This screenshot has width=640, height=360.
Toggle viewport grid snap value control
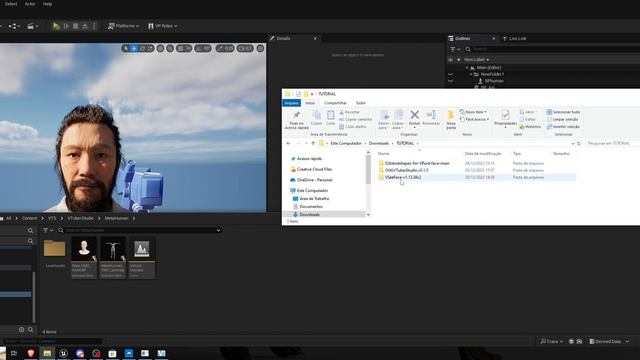coord(184,49)
